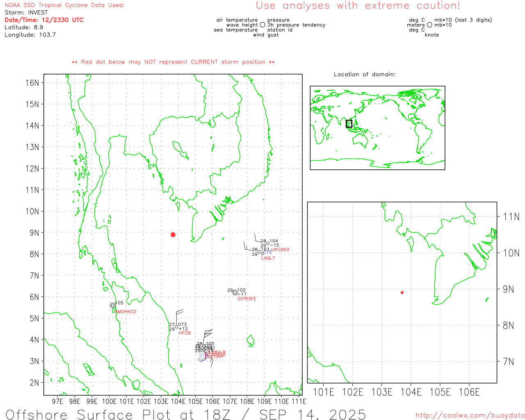
Task: Click the right legend units circle symbol
Action: click(x=429, y=25)
